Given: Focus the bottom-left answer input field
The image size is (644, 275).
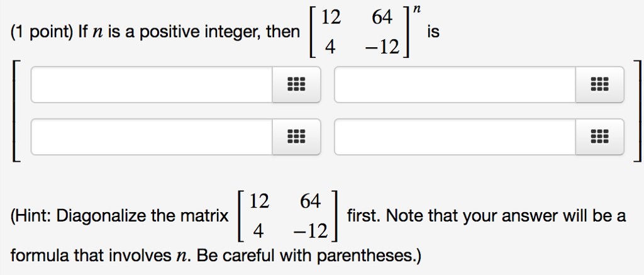Looking at the screenshot, I should (152, 137).
